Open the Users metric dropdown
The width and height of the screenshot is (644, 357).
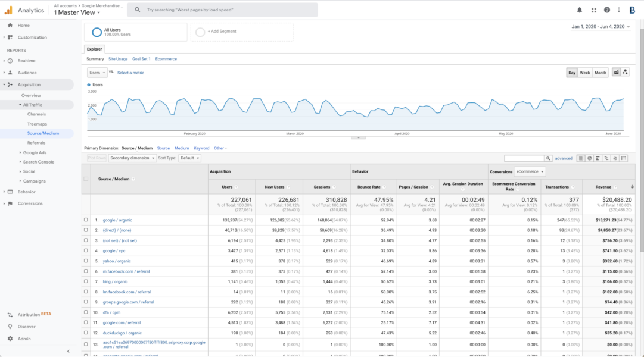97,73
